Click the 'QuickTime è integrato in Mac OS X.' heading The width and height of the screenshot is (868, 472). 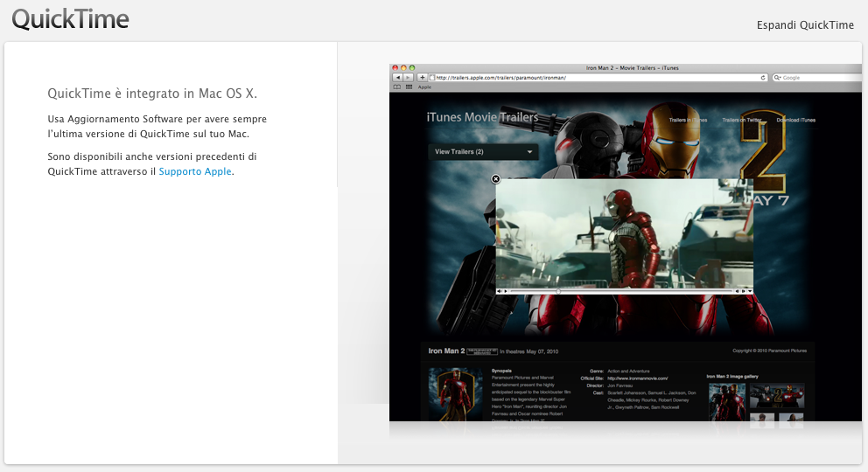coord(152,94)
